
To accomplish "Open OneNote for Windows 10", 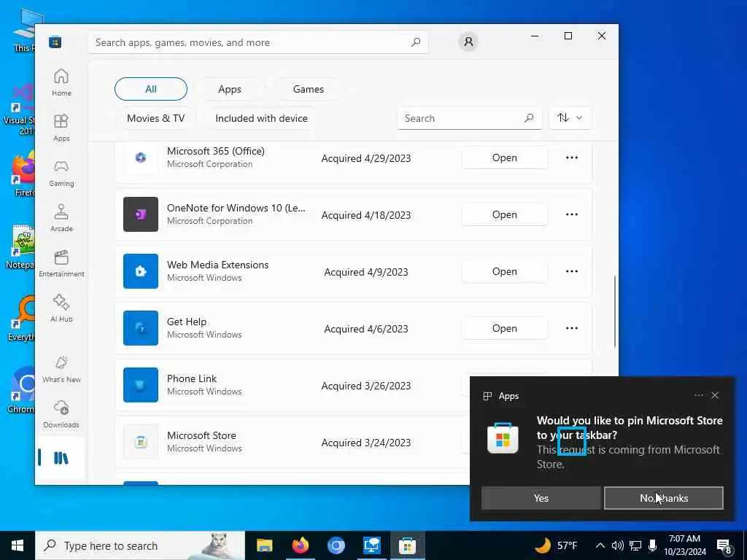I will pos(505,214).
